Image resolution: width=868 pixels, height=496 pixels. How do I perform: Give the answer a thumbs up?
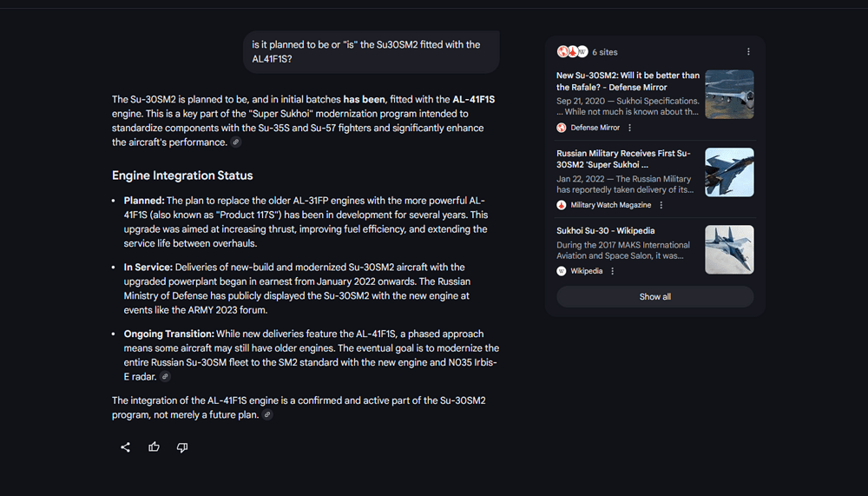[x=154, y=447]
